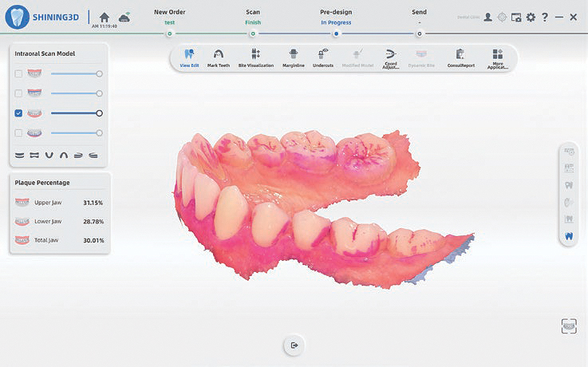Select the Mark Teeth tool
Screen dimensions: 588x367
218,57
